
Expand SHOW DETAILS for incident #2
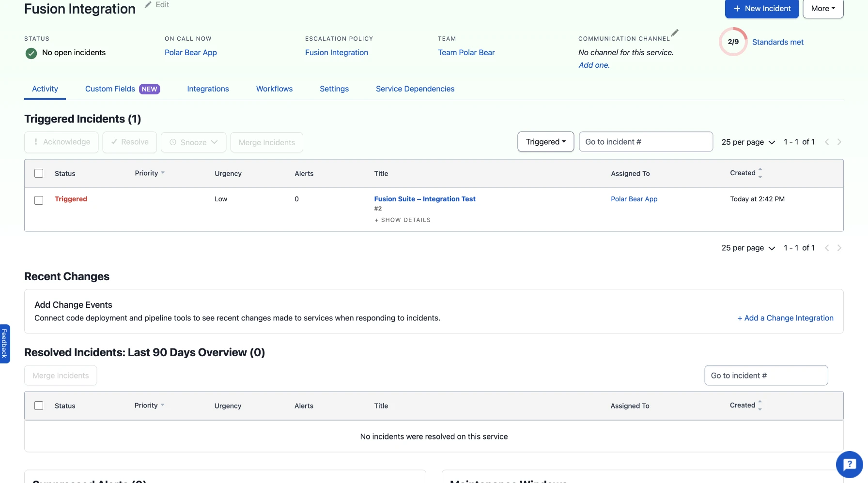[403, 220]
